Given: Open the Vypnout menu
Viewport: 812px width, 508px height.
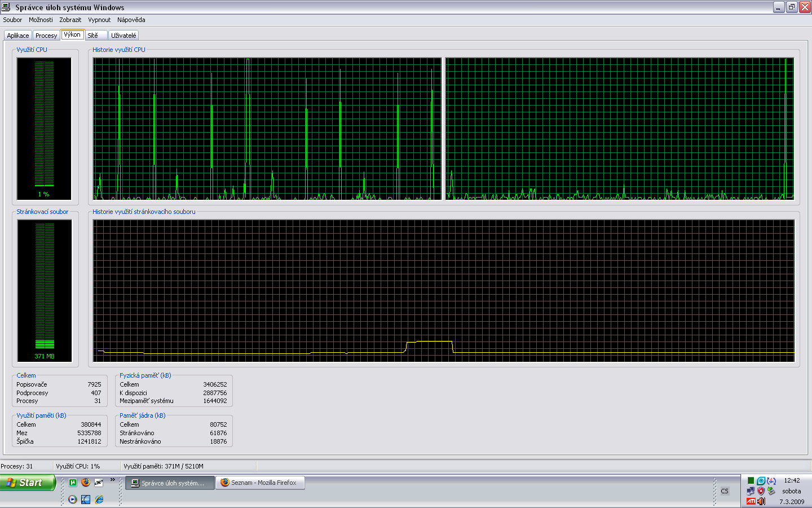Looking at the screenshot, I should [99, 20].
